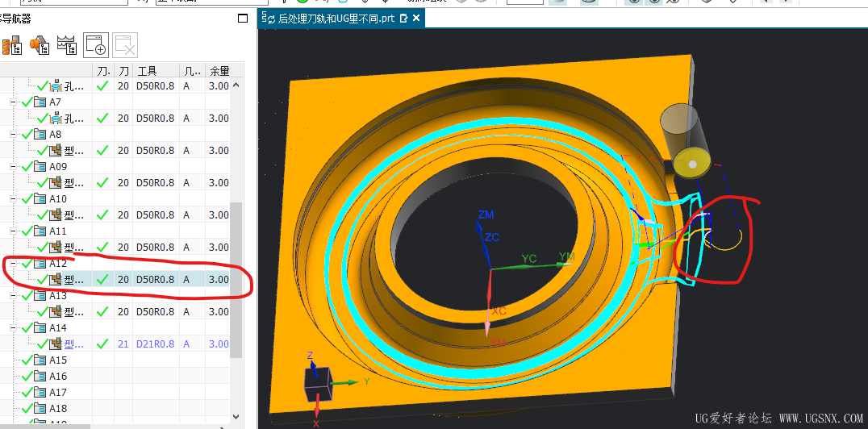Click the hole milling operation icon under A7
The width and height of the screenshot is (868, 429).
point(56,119)
